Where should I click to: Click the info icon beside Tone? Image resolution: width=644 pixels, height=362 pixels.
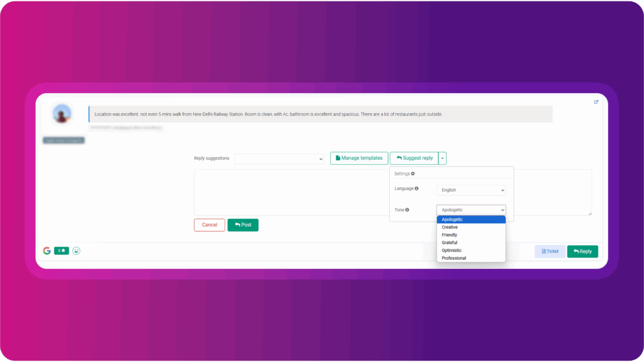pos(407,210)
